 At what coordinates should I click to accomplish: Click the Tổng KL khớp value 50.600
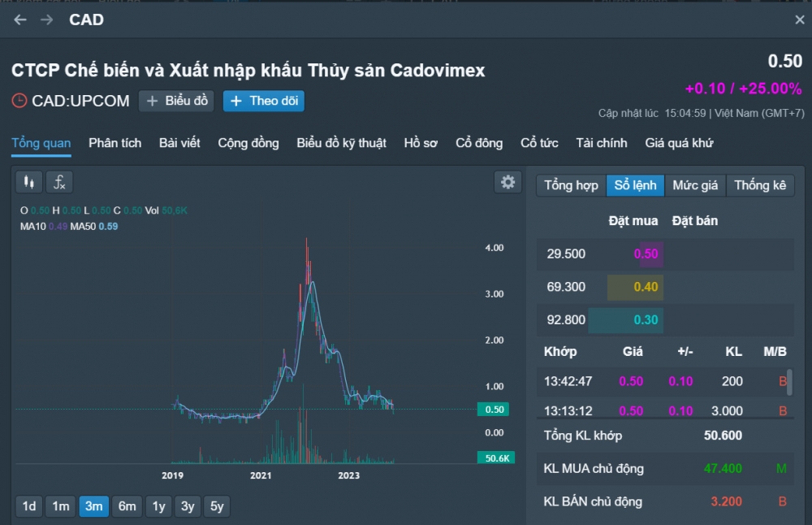pyautogui.click(x=723, y=436)
